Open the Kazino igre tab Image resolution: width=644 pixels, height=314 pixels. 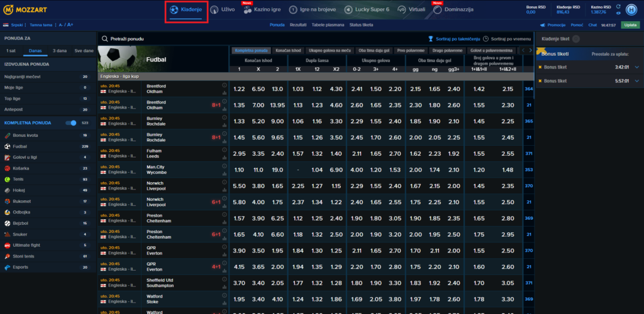pos(262,9)
